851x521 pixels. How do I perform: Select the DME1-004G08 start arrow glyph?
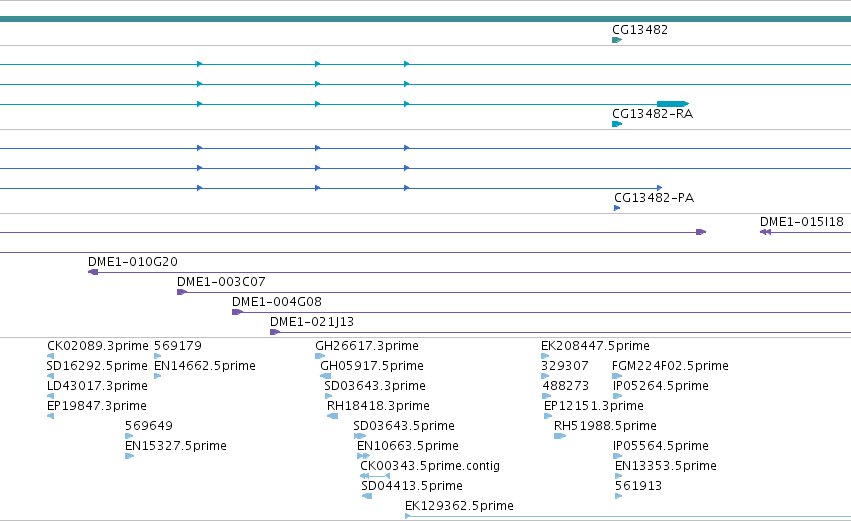point(237,312)
